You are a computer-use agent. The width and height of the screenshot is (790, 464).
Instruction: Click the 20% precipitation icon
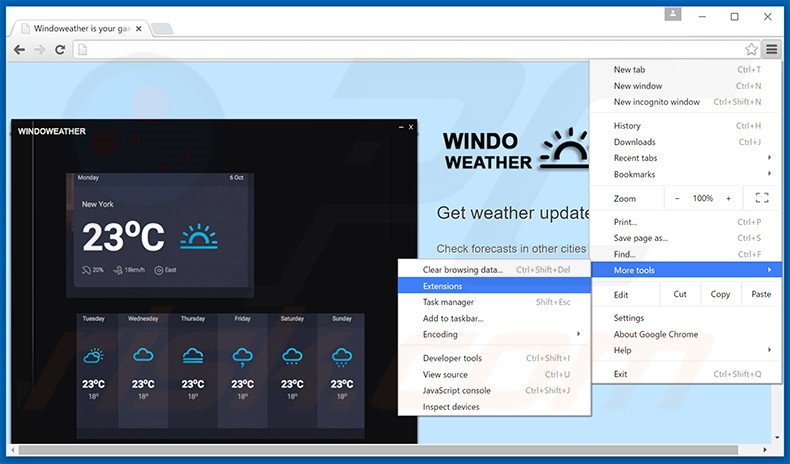pyautogui.click(x=86, y=271)
